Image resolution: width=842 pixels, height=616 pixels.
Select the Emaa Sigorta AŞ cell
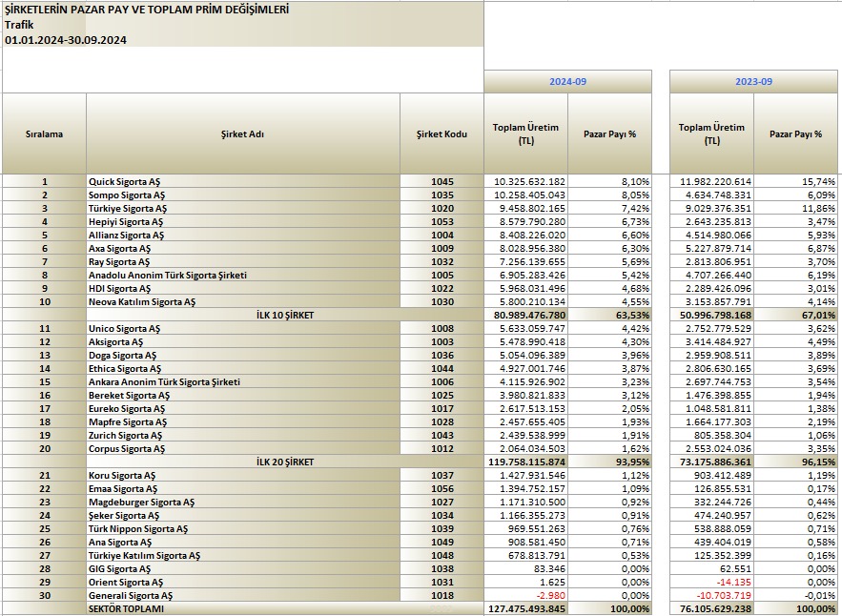[x=243, y=489]
